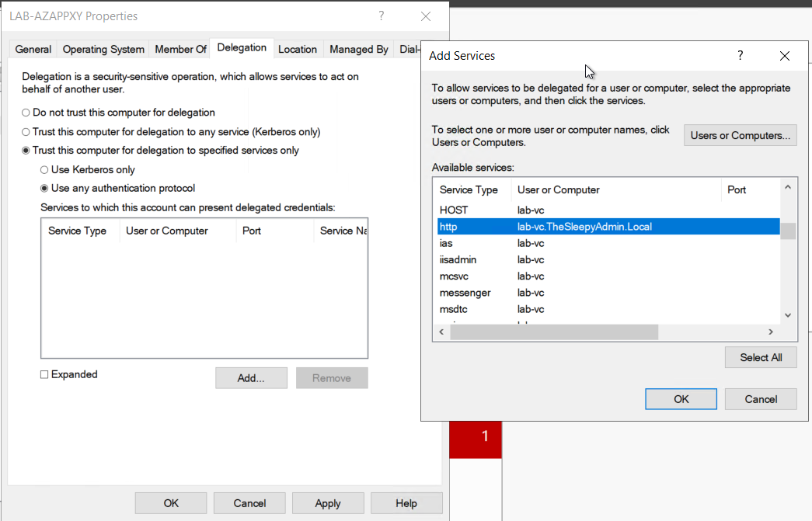Viewport: 812px width, 521px height.
Task: Switch to the Managed By tab
Action: (358, 48)
